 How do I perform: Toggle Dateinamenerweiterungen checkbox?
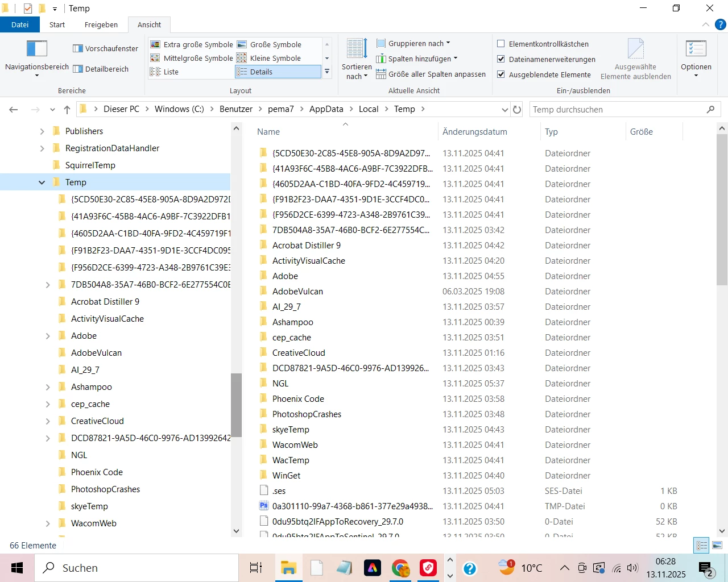click(501, 59)
